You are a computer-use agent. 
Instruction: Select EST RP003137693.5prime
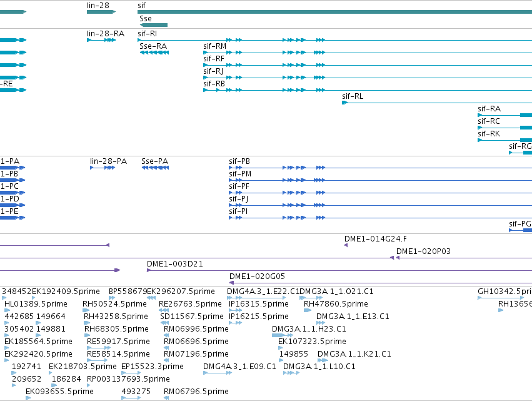pos(89,385)
